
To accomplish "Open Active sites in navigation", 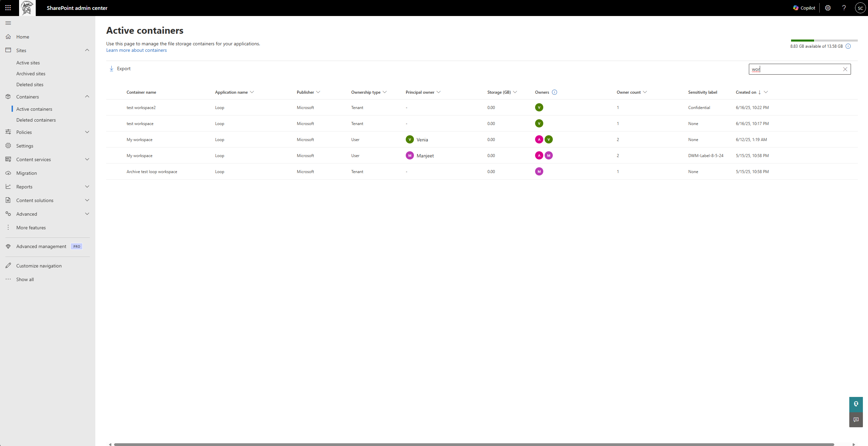I will click(x=28, y=63).
